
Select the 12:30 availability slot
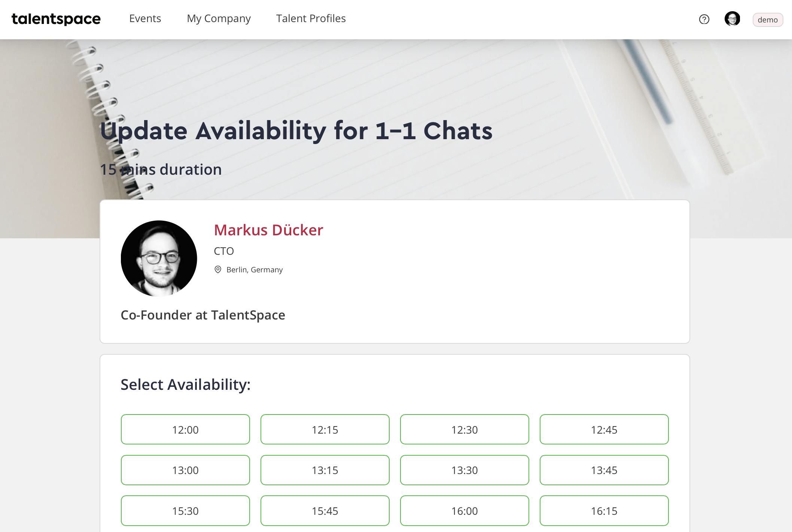pos(464,429)
